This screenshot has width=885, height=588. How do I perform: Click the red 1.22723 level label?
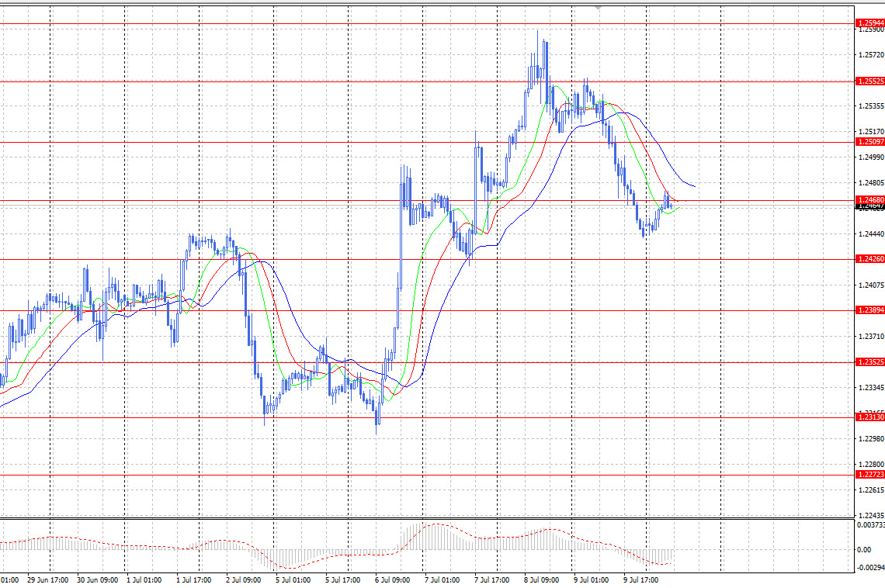[870, 475]
